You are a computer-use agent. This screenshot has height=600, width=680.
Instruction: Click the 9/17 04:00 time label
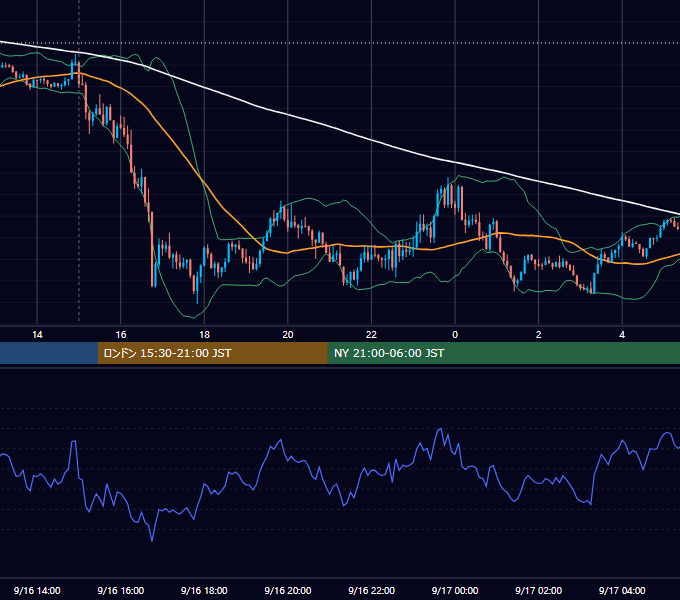(x=622, y=590)
